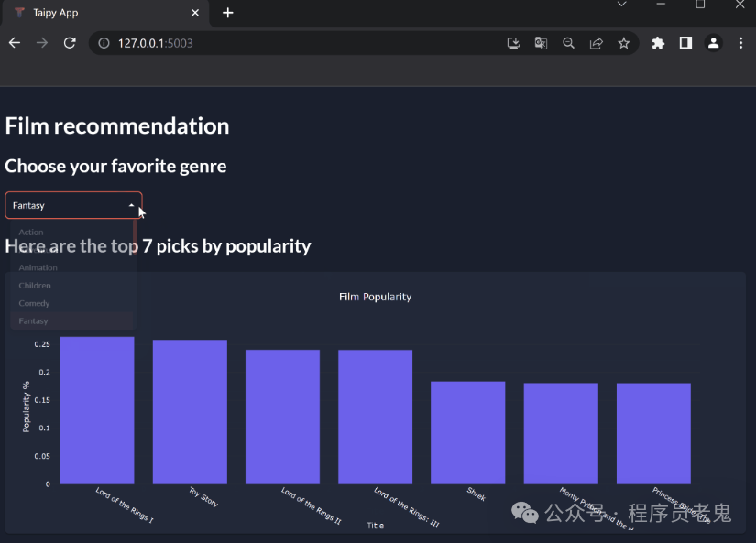Maximize the browser window
Image resolution: width=756 pixels, height=543 pixels.
(700, 4)
